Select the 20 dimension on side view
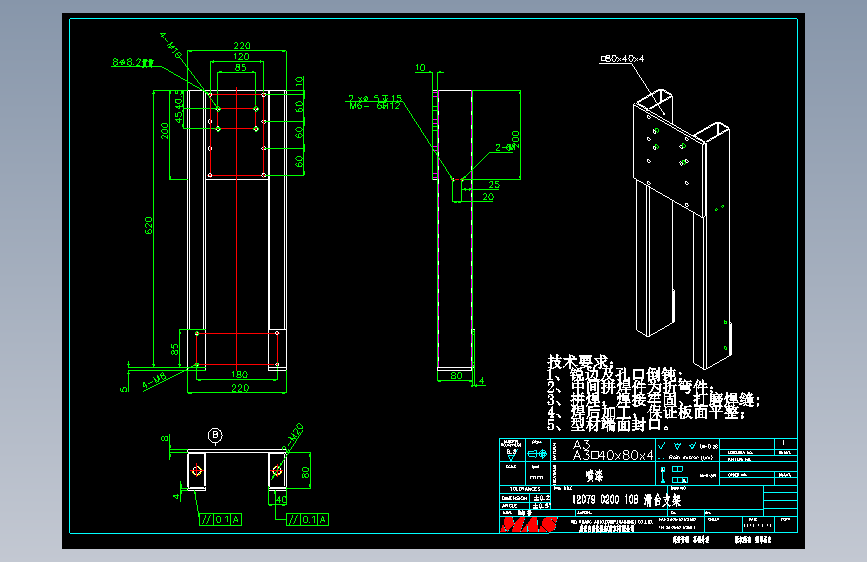 tap(488, 196)
